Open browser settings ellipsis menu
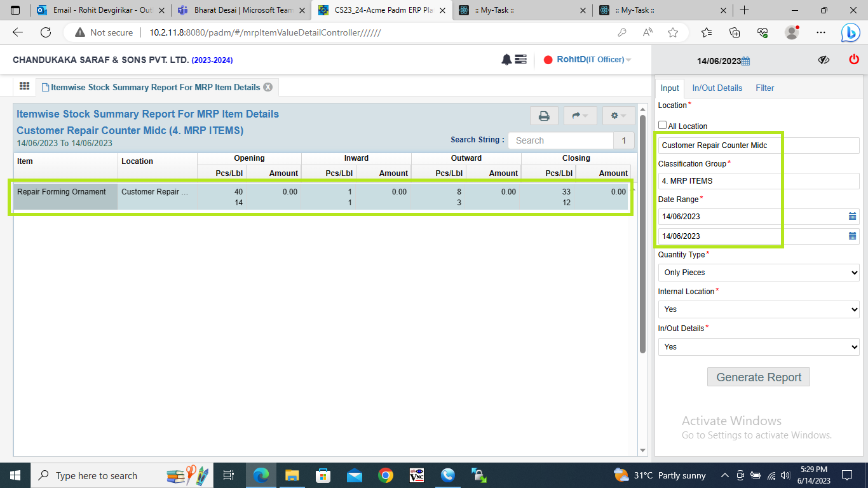The width and height of the screenshot is (868, 488). pos(821,32)
